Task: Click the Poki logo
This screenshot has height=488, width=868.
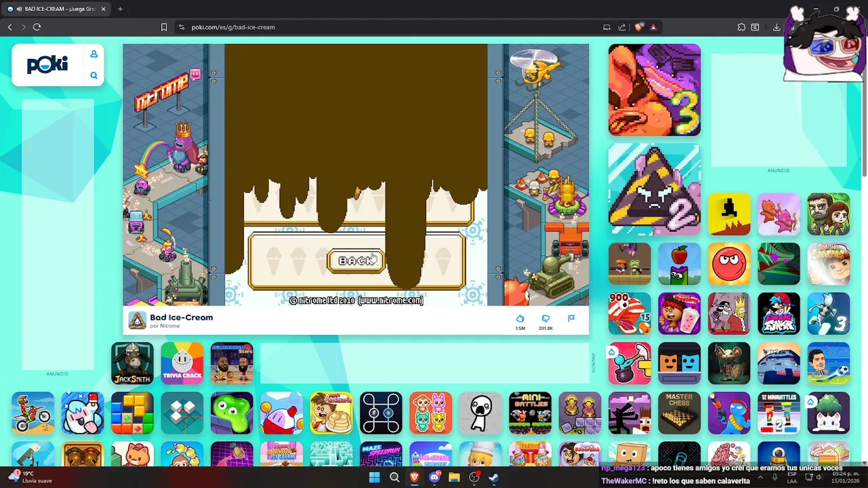Action: pos(47,64)
